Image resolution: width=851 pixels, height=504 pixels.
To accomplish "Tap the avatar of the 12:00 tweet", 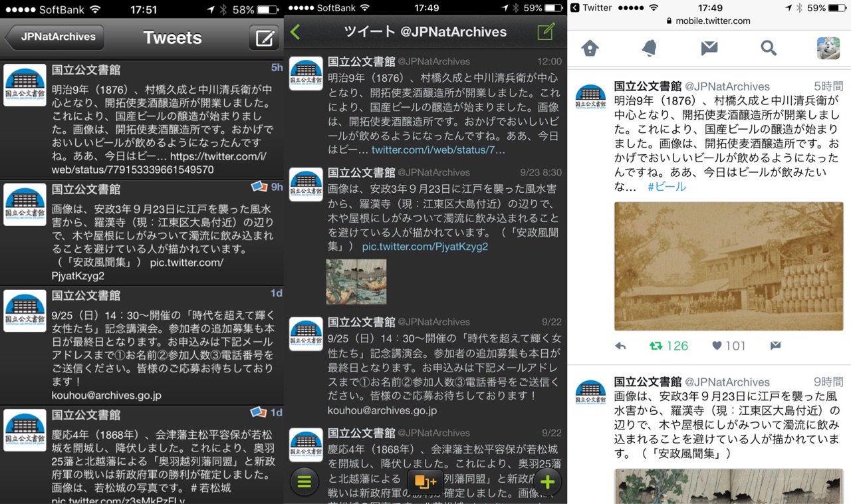I will pos(306,74).
